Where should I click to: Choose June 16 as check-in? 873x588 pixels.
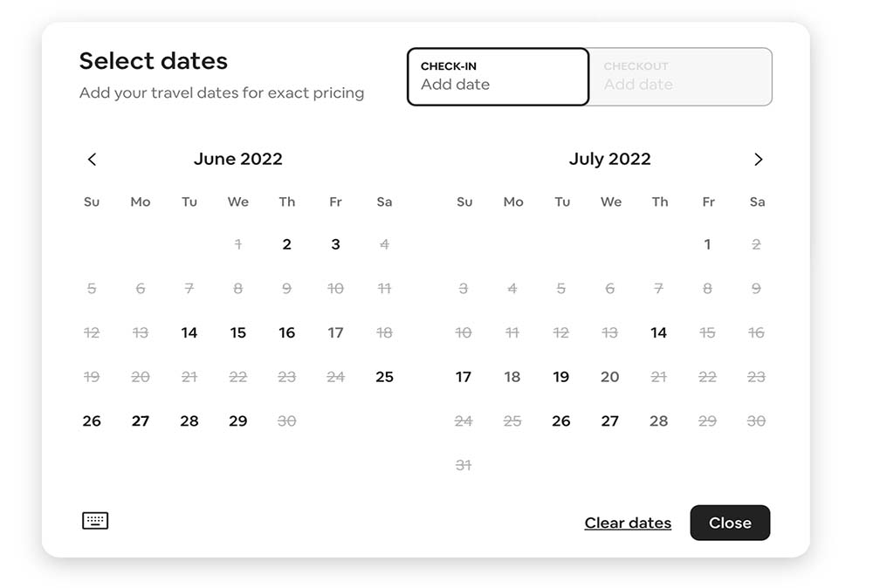[x=286, y=332]
